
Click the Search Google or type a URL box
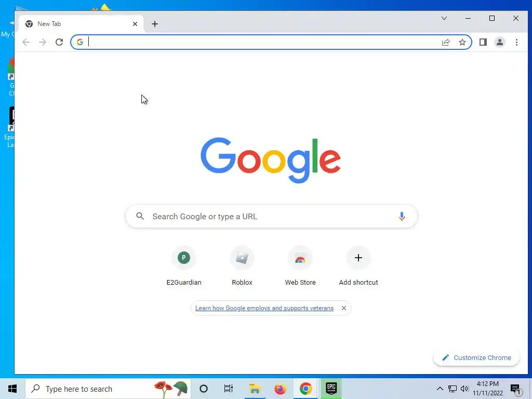(x=271, y=216)
